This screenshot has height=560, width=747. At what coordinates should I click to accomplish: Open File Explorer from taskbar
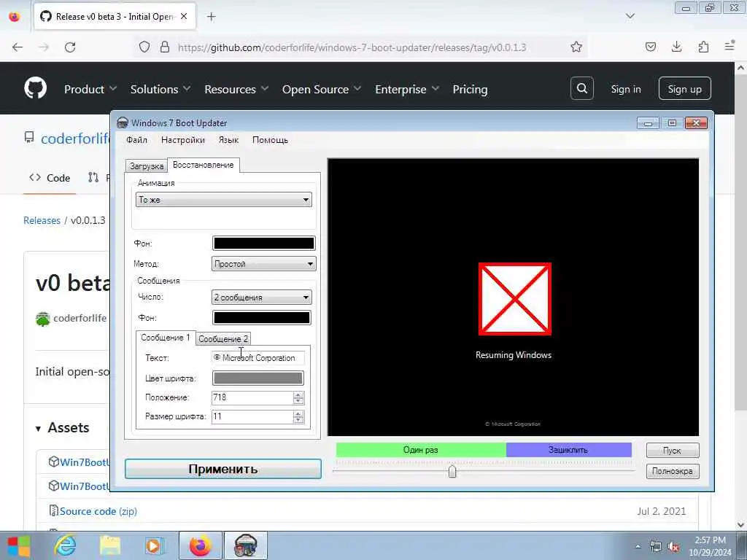pos(110,545)
